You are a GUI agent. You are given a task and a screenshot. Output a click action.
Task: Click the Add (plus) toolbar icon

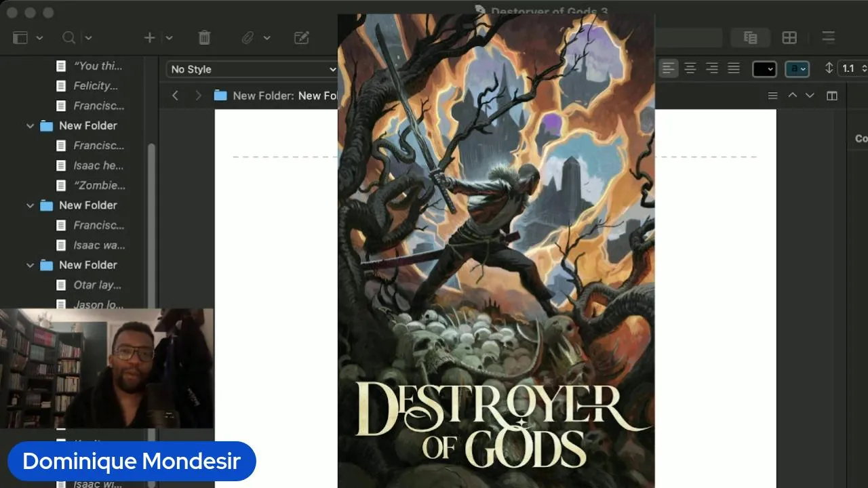(x=150, y=38)
